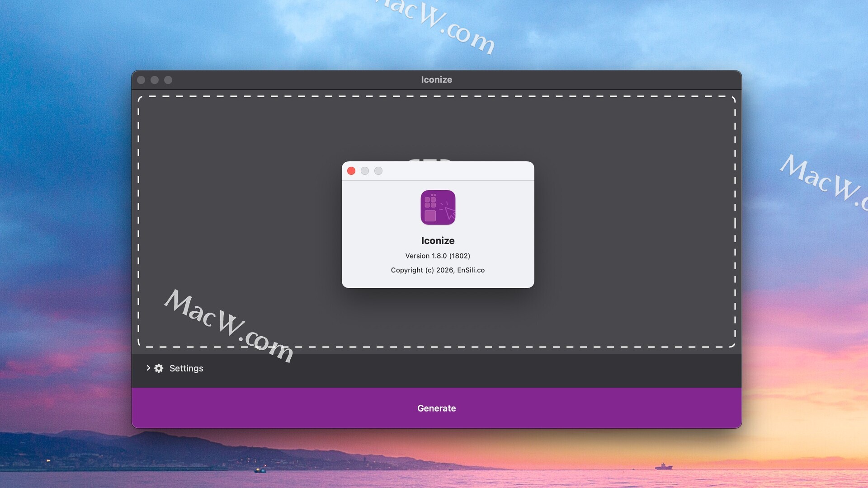Click the About dialog's grey zoom button

tap(378, 171)
